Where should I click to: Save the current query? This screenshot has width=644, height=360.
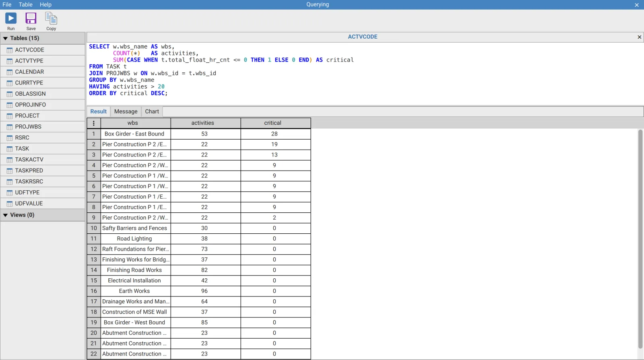pos(31,21)
